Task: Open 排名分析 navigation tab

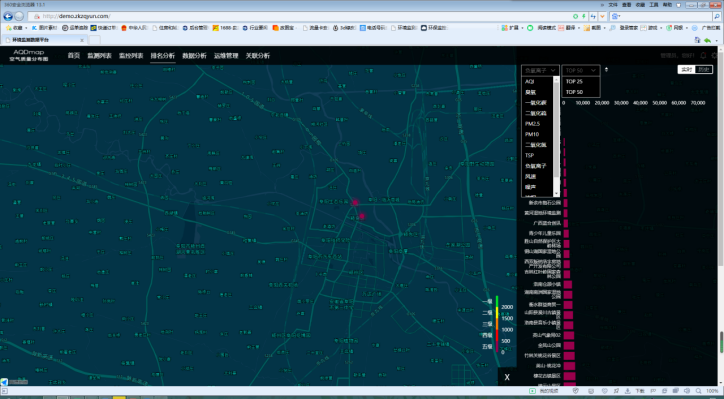Action: pos(163,56)
